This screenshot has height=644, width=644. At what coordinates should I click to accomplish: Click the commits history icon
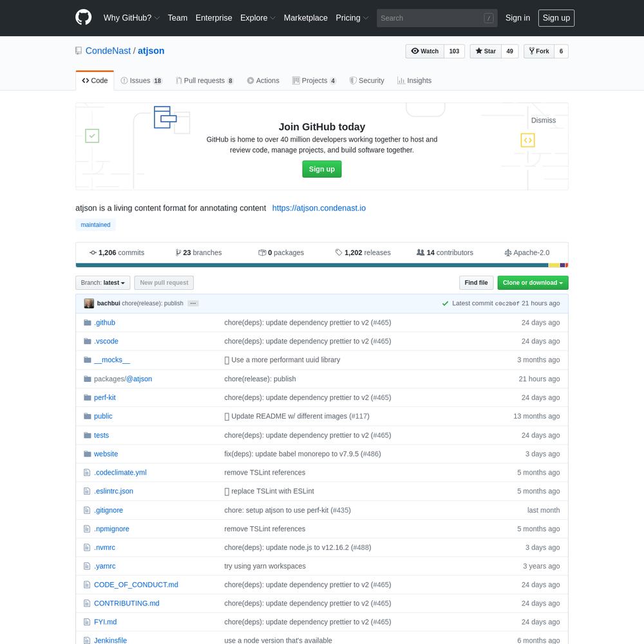coord(93,252)
